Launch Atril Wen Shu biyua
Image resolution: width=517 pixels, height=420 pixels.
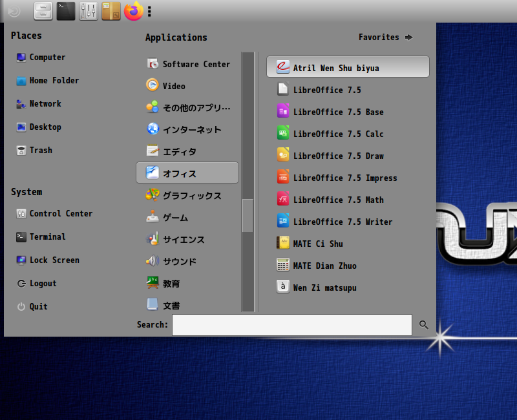point(348,67)
